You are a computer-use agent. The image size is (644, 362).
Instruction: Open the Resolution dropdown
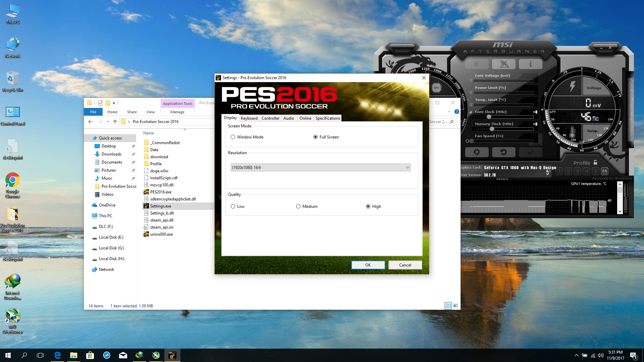[x=407, y=167]
